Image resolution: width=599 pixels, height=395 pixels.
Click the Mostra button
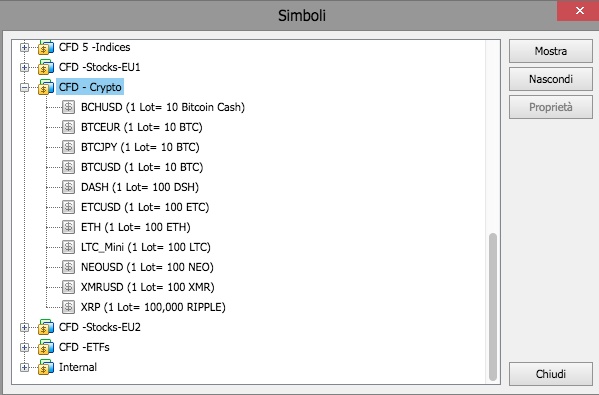point(550,51)
